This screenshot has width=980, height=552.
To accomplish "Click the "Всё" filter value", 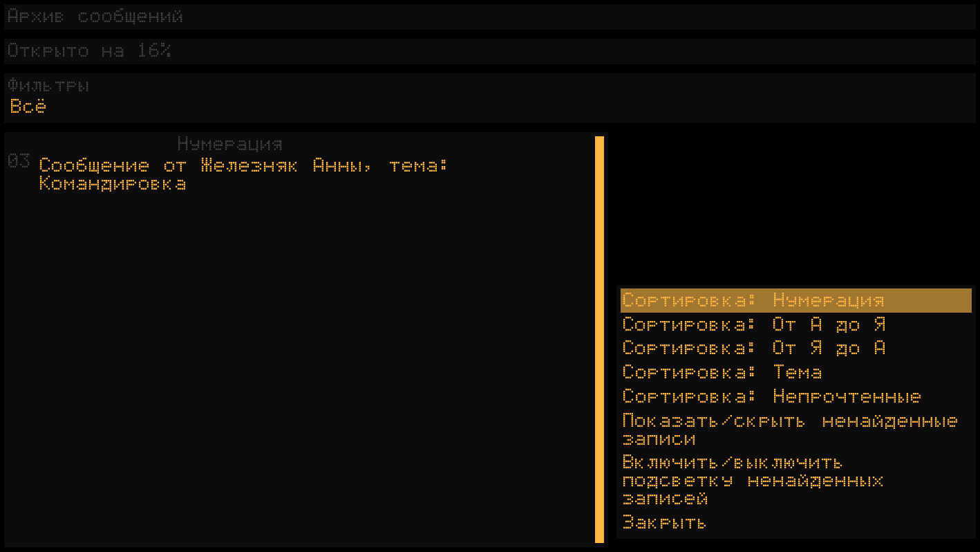I will click(x=28, y=107).
